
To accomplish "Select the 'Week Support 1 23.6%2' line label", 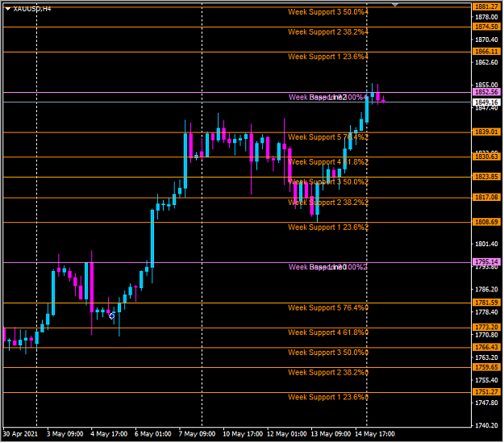I will click(328, 228).
